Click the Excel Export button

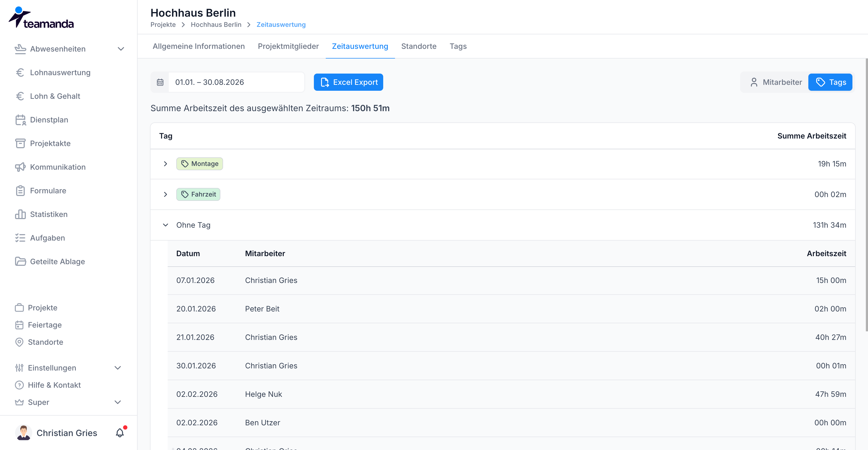pos(349,82)
